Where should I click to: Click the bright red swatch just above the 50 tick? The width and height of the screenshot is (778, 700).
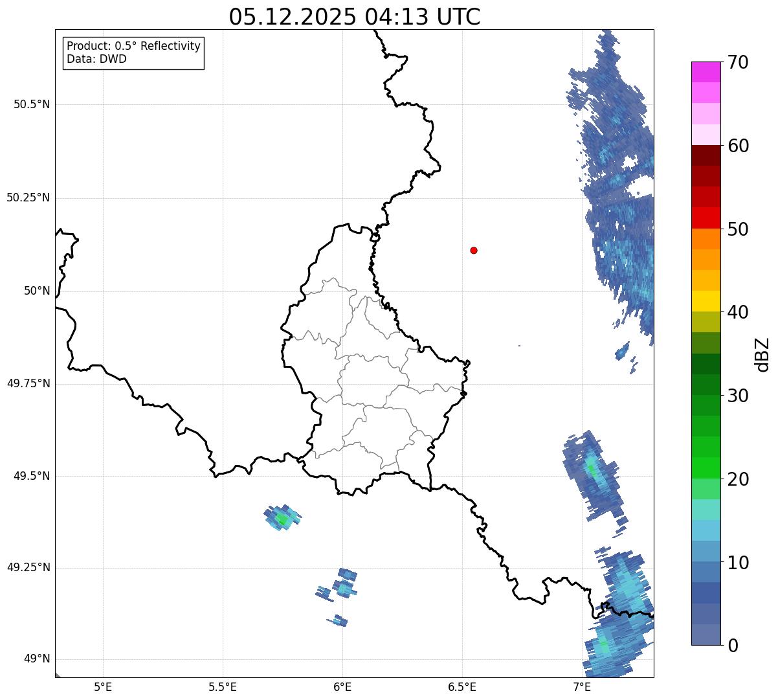pyautogui.click(x=706, y=218)
